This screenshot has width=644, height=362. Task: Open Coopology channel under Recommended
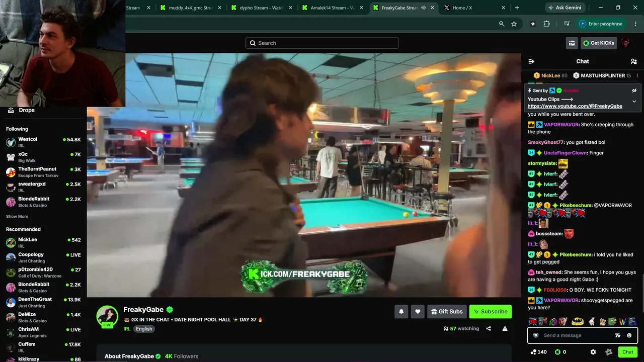pos(43,257)
